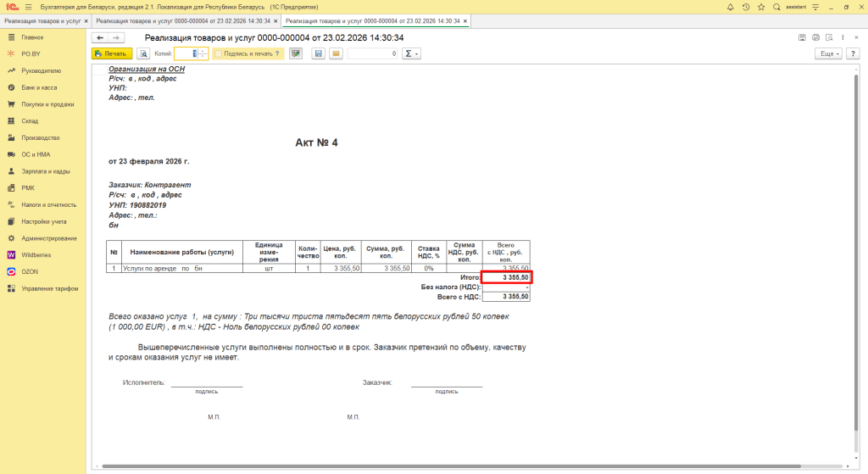Click the yellow "Печать" button
868x474 pixels.
[111, 53]
